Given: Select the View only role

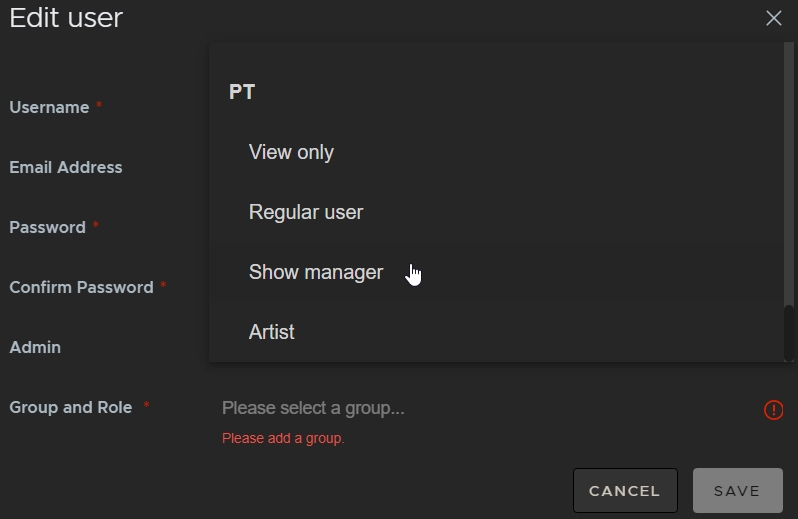Looking at the screenshot, I should coord(291,152).
